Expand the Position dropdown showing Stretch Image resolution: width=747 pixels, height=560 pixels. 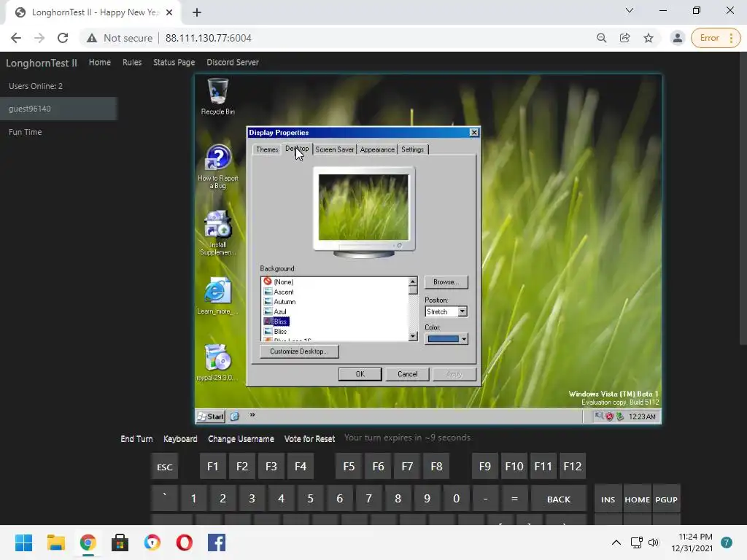click(462, 311)
